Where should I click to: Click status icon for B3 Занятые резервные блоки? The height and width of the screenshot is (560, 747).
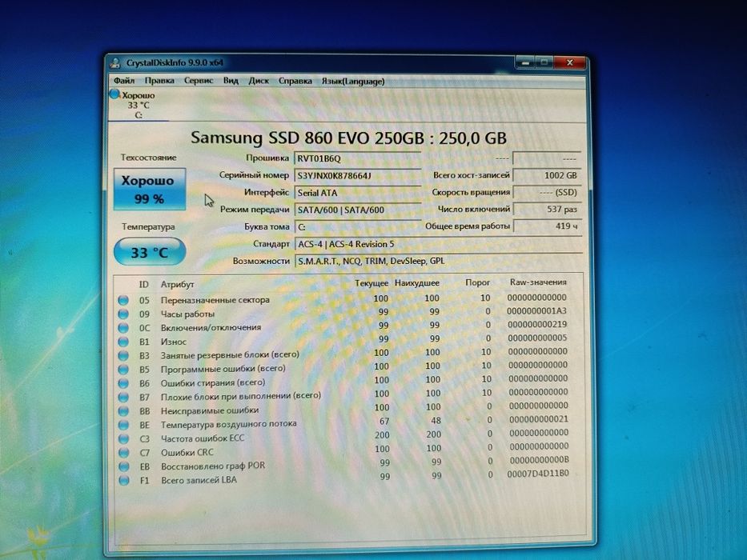point(123,355)
